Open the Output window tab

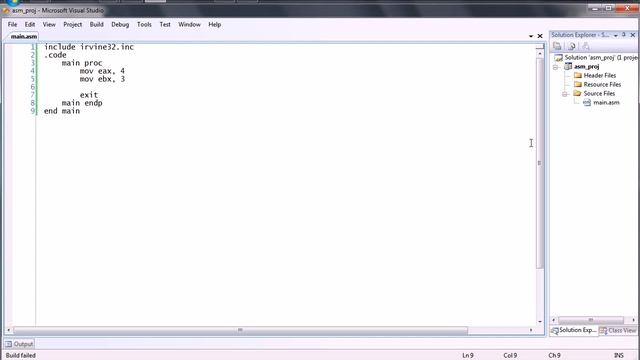pos(19,344)
